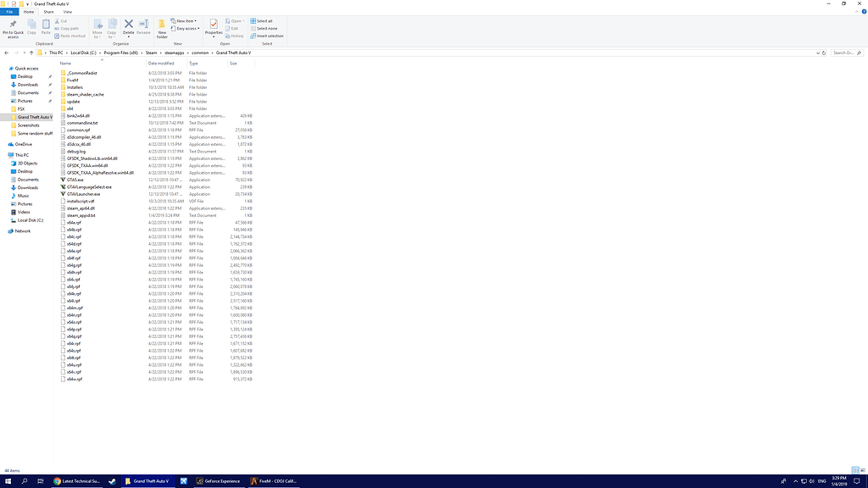Collapse the ribbon with the chevron
The width and height of the screenshot is (868, 488).
coord(857,12)
